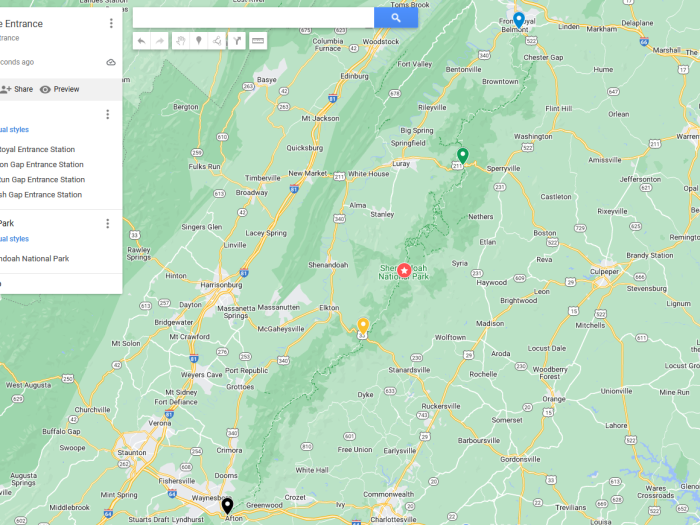This screenshot has height=525, width=700.
Task: Click the Redo arrow in the map toolbar
Action: point(159,41)
